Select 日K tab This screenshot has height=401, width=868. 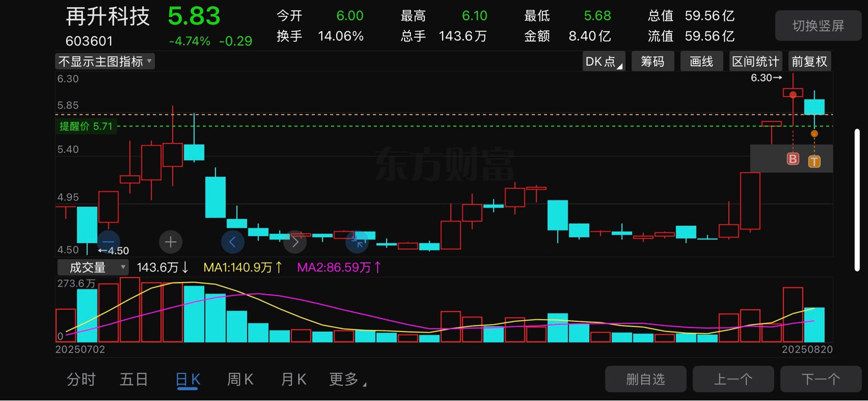188,380
